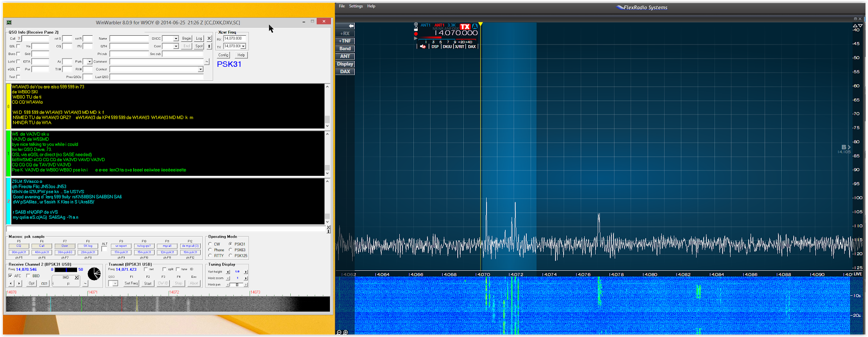The width and height of the screenshot is (868, 337).
Task: Select RTTY operating mode radio button
Action: pyautogui.click(x=210, y=256)
